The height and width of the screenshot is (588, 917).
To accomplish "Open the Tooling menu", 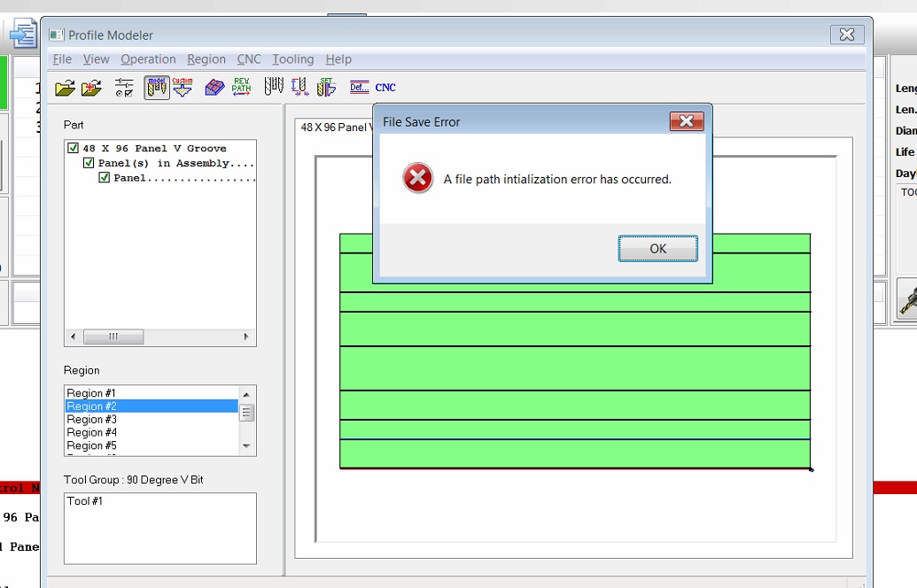I will (292, 59).
